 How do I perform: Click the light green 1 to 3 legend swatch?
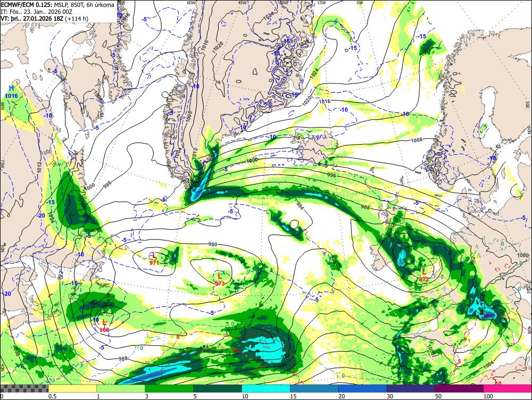click(x=121, y=388)
